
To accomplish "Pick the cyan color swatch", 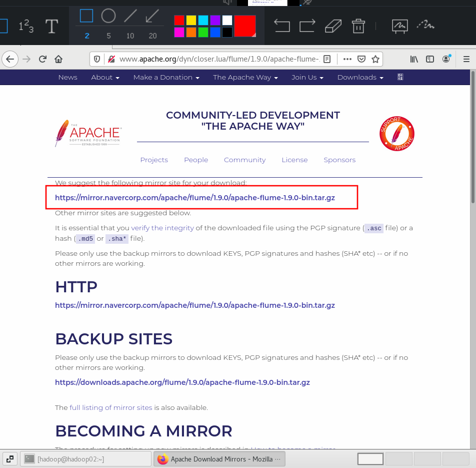I will pos(203,21).
